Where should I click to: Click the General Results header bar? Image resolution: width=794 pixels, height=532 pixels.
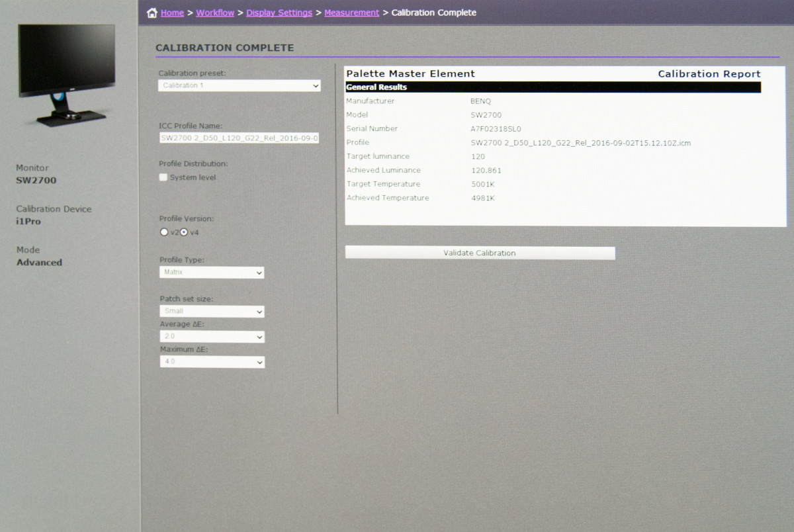[553, 87]
